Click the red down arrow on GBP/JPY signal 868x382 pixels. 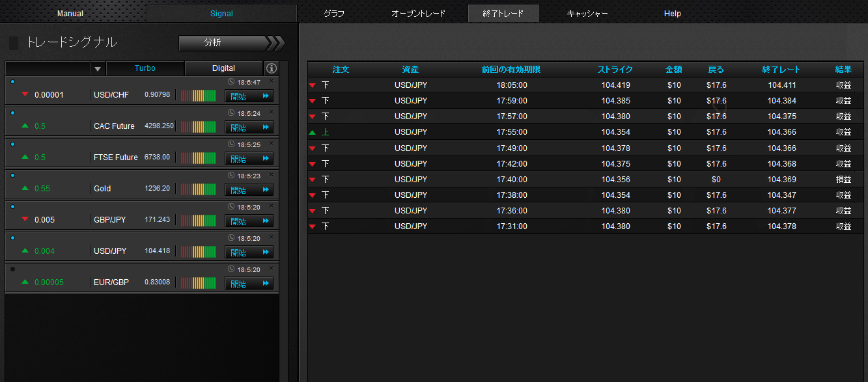(x=25, y=219)
